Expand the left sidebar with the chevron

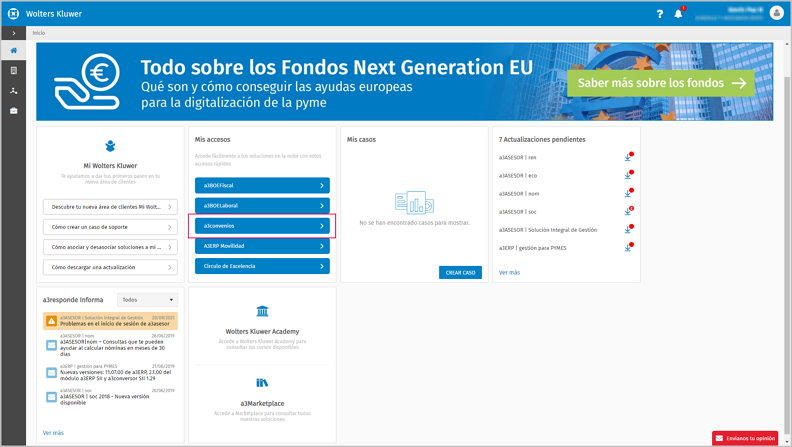coord(14,33)
